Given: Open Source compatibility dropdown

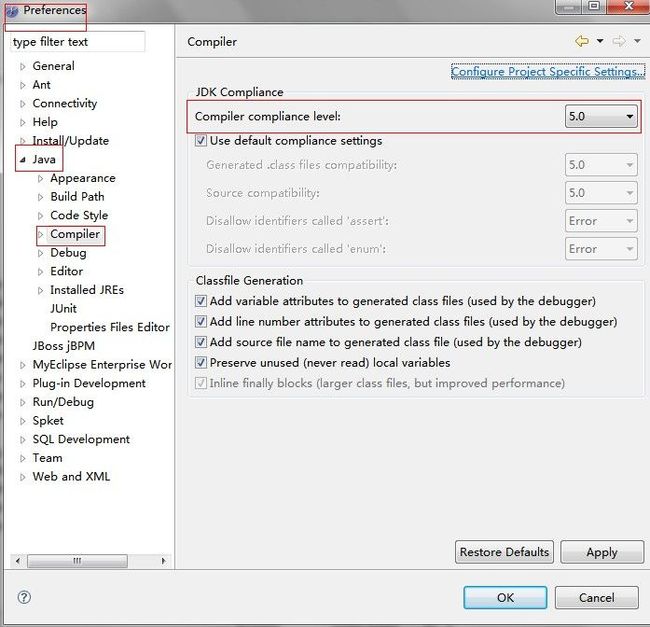Looking at the screenshot, I should click(x=601, y=193).
